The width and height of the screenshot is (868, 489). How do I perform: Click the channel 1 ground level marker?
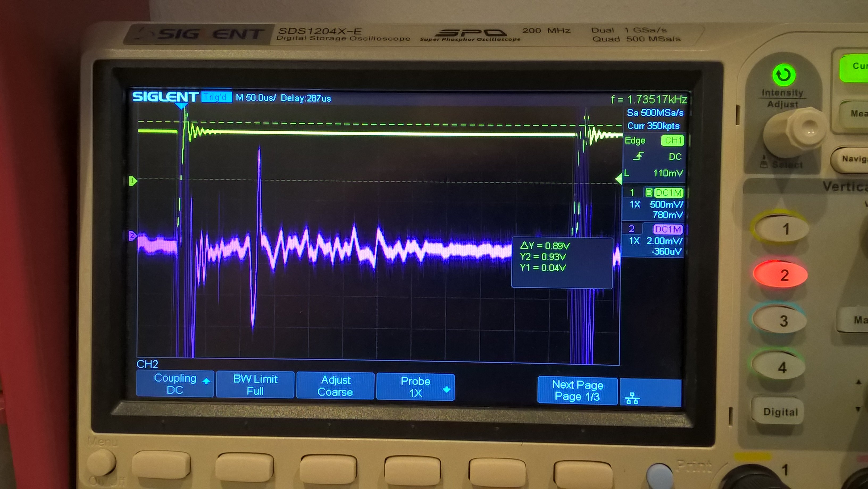[133, 181]
